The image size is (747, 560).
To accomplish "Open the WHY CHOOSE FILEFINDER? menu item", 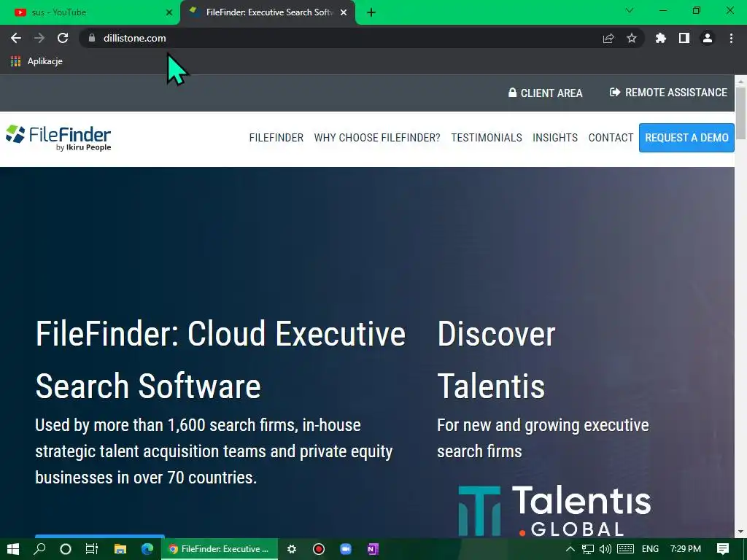I will 377,138.
